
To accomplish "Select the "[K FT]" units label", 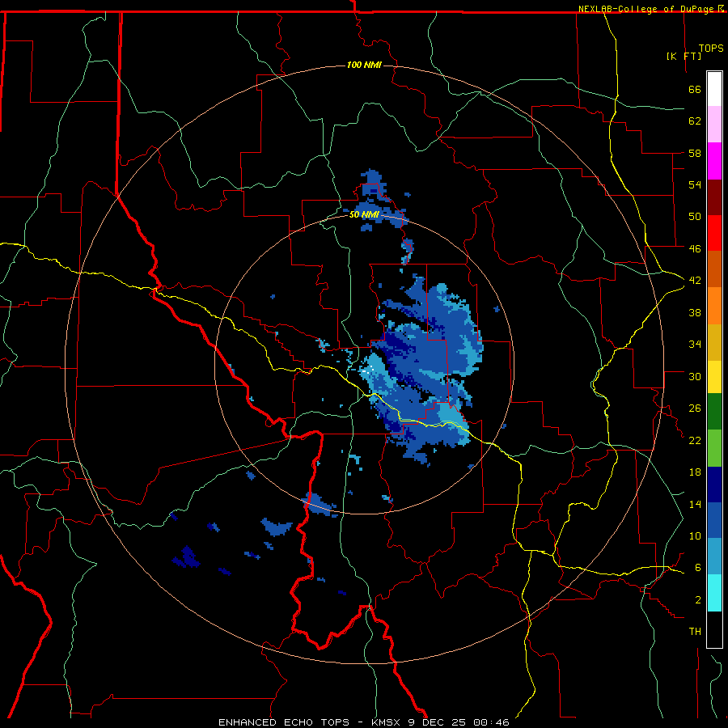I will coord(684,56).
